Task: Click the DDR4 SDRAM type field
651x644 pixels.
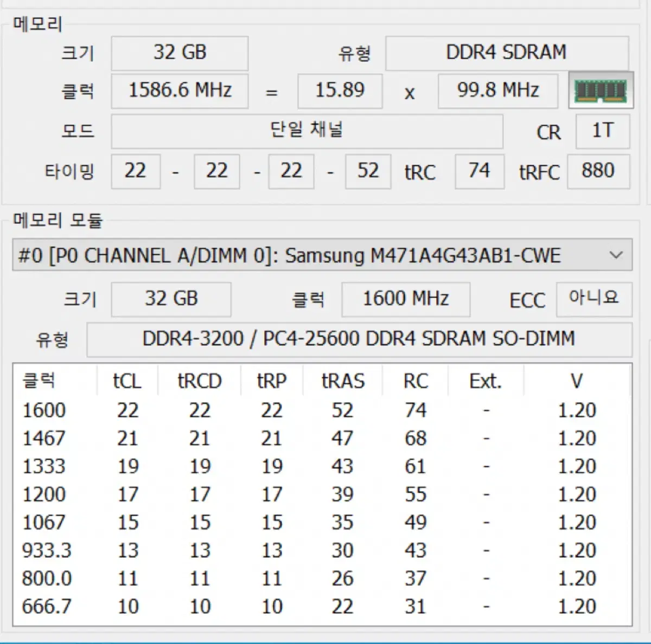Action: 507,53
